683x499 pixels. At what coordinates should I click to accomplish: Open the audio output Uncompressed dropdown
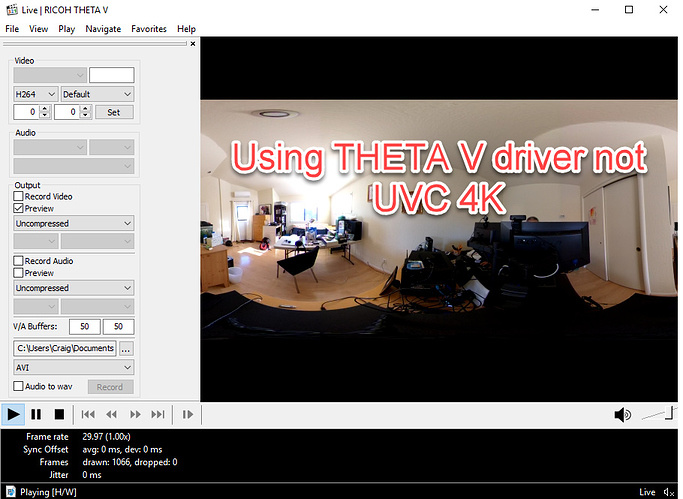click(x=74, y=288)
